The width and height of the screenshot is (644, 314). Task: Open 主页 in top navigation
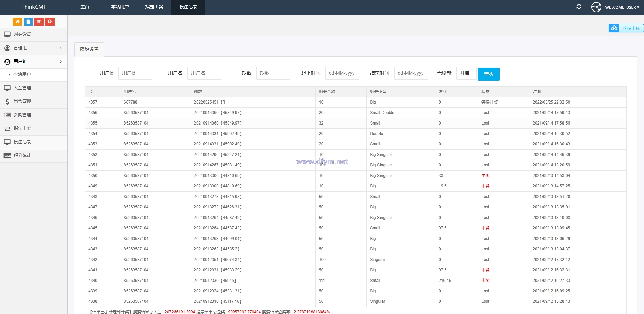click(x=85, y=7)
